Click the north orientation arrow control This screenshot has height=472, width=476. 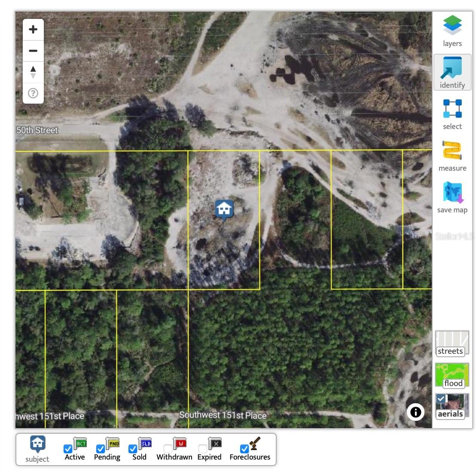[33, 72]
